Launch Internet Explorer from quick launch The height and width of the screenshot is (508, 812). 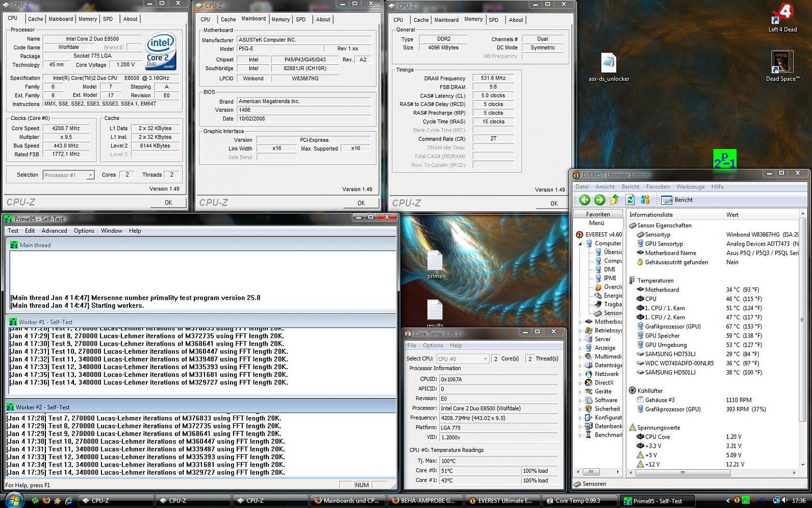pyautogui.click(x=69, y=500)
